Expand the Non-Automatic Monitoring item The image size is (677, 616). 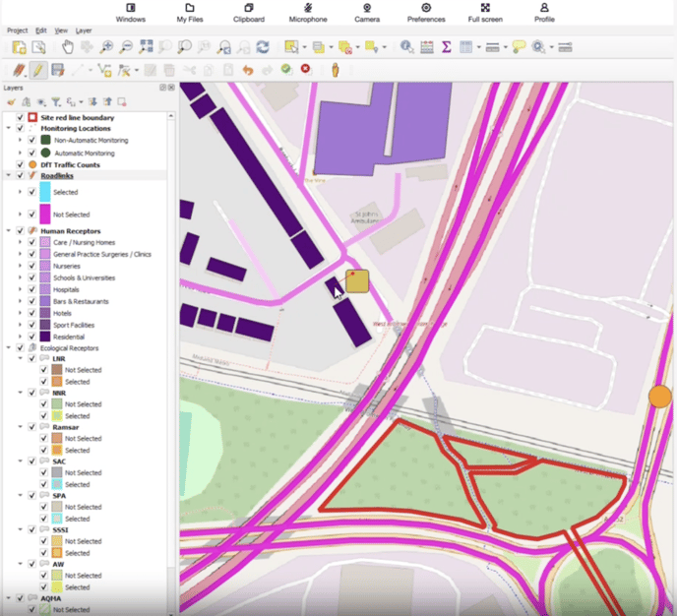click(x=20, y=141)
